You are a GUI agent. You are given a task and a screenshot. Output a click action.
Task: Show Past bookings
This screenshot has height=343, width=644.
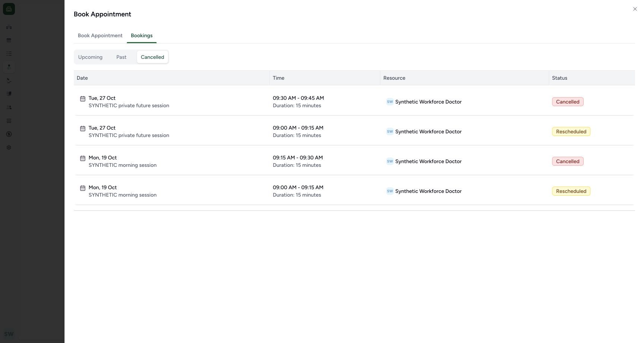click(121, 57)
